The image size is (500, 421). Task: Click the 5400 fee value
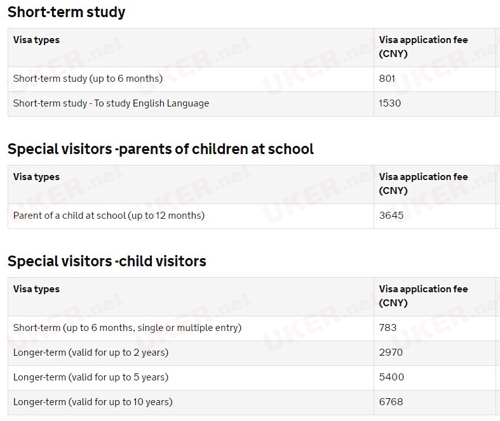point(391,377)
